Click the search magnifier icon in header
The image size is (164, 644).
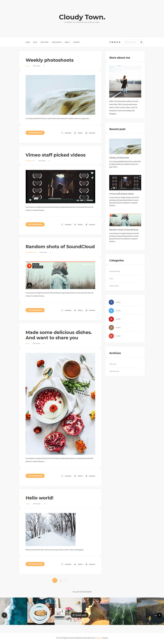click(x=141, y=42)
